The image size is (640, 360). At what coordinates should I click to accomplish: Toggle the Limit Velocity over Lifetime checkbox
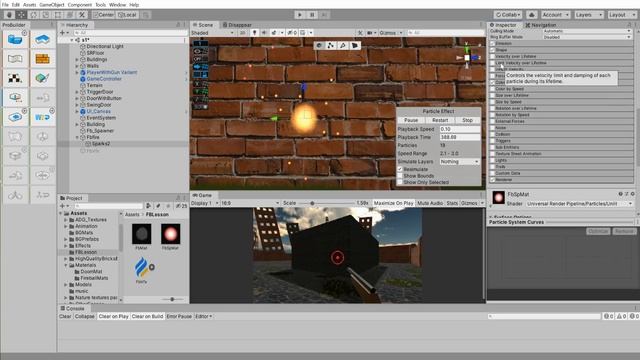click(492, 63)
